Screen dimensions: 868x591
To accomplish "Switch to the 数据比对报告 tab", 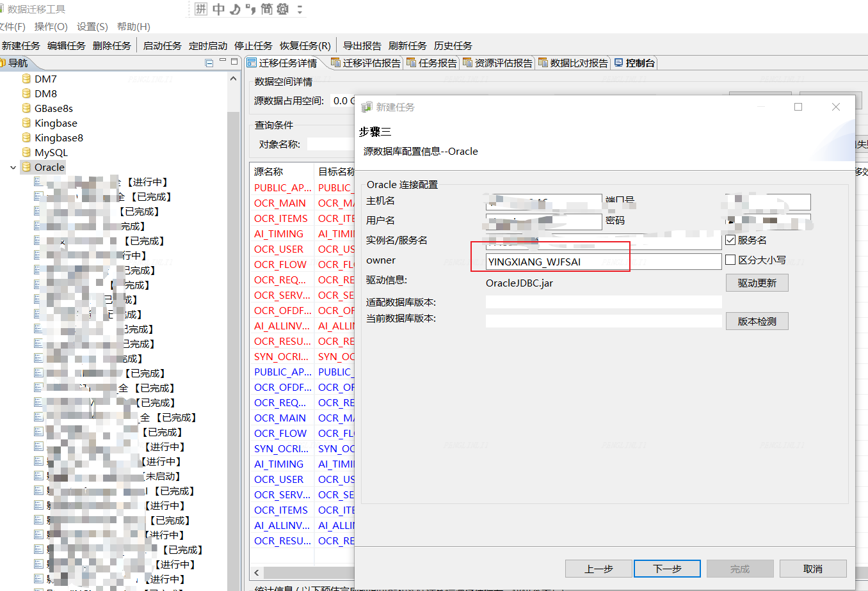I will 574,63.
